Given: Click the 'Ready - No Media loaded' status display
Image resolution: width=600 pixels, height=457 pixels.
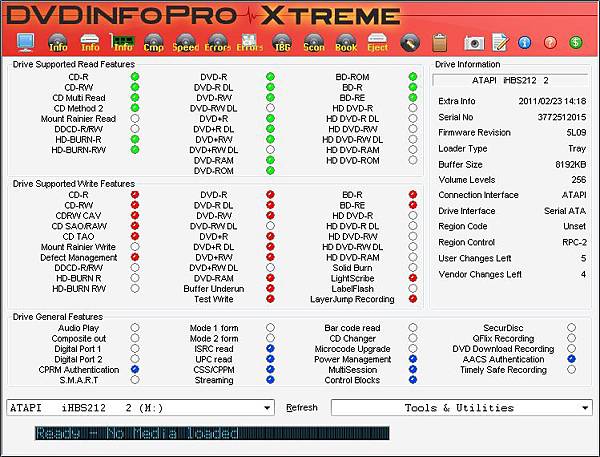Looking at the screenshot, I should tap(212, 433).
